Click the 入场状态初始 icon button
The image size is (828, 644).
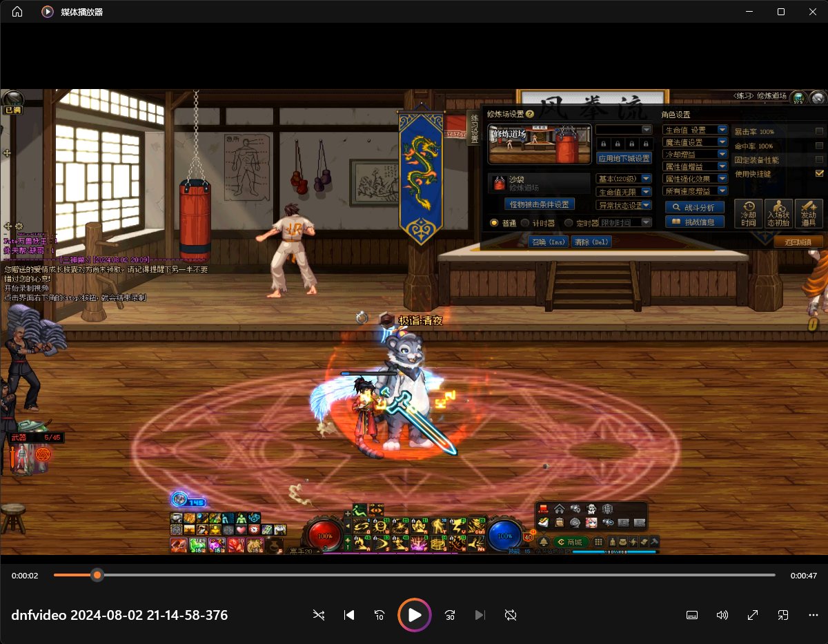[779, 213]
